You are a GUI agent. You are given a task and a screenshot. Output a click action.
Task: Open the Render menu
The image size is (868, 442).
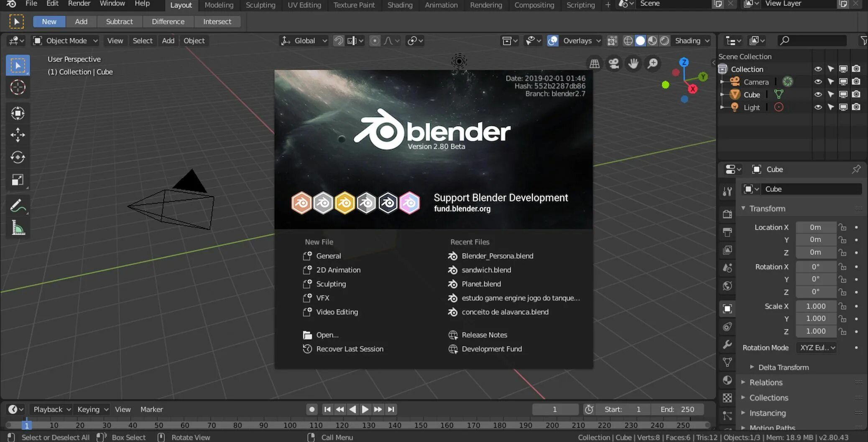coord(79,4)
